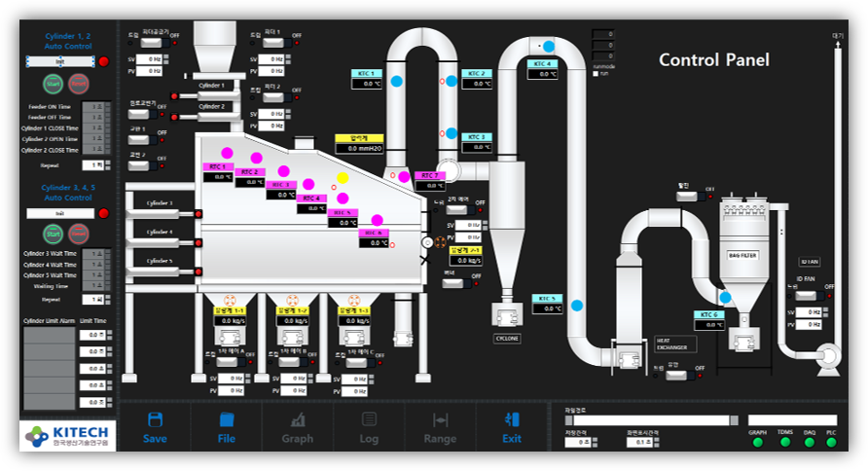Toggle the 1차 에어 B switch
The height and width of the screenshot is (471, 868).
click(292, 362)
